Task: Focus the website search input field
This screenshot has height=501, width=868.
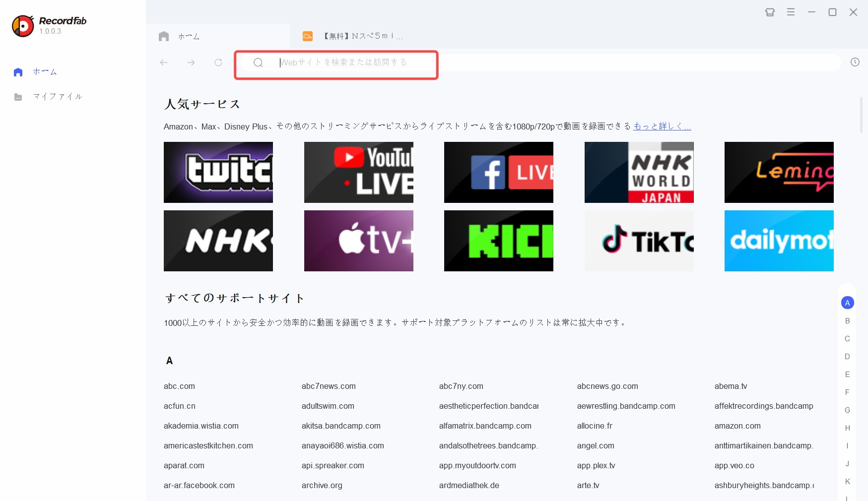Action: click(x=347, y=63)
